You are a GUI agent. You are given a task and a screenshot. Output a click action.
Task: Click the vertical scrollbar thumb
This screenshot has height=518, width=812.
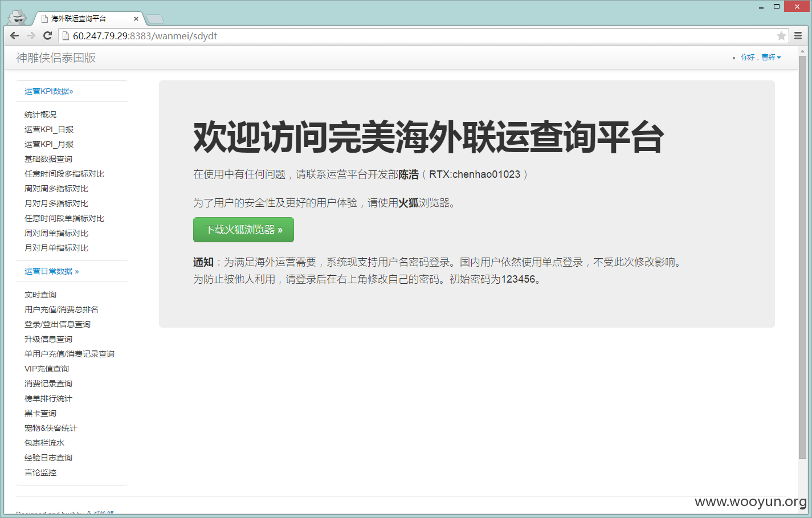click(x=802, y=258)
